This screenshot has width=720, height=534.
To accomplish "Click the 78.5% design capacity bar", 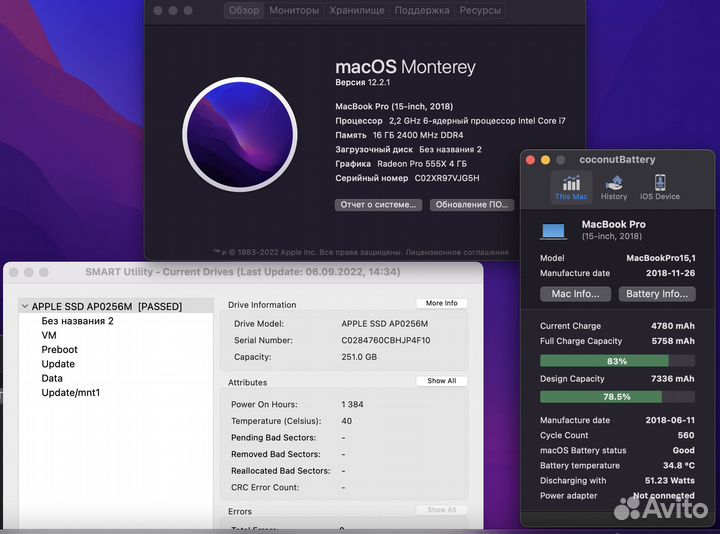I will coord(617,397).
